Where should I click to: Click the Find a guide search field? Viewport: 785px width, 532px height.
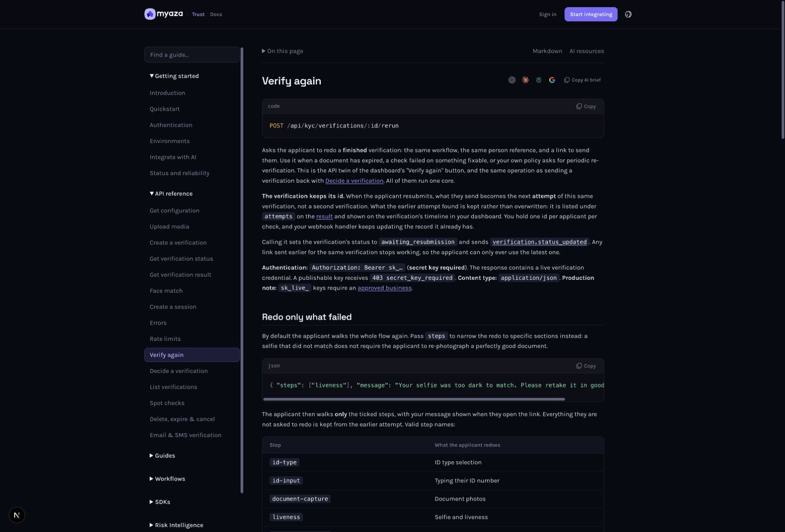[x=192, y=55]
